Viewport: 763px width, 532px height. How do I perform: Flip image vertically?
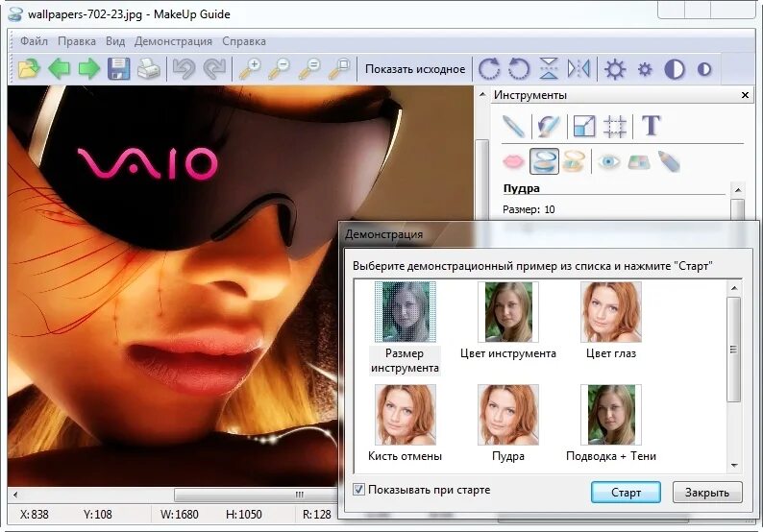coord(549,69)
